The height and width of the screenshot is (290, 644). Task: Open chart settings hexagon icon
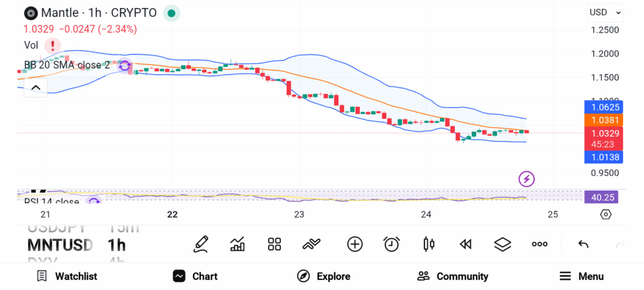[606, 215]
